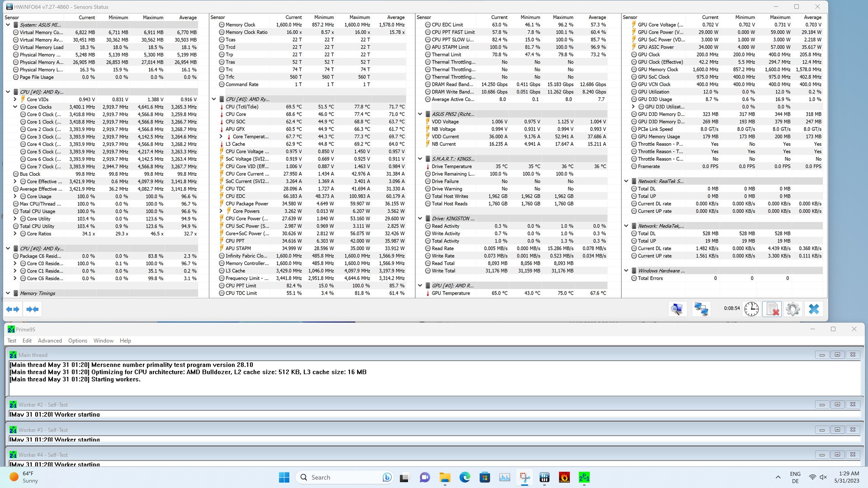Expand the Core VIDs tree node
This screenshot has width=868, height=488.
pyautogui.click(x=15, y=99)
